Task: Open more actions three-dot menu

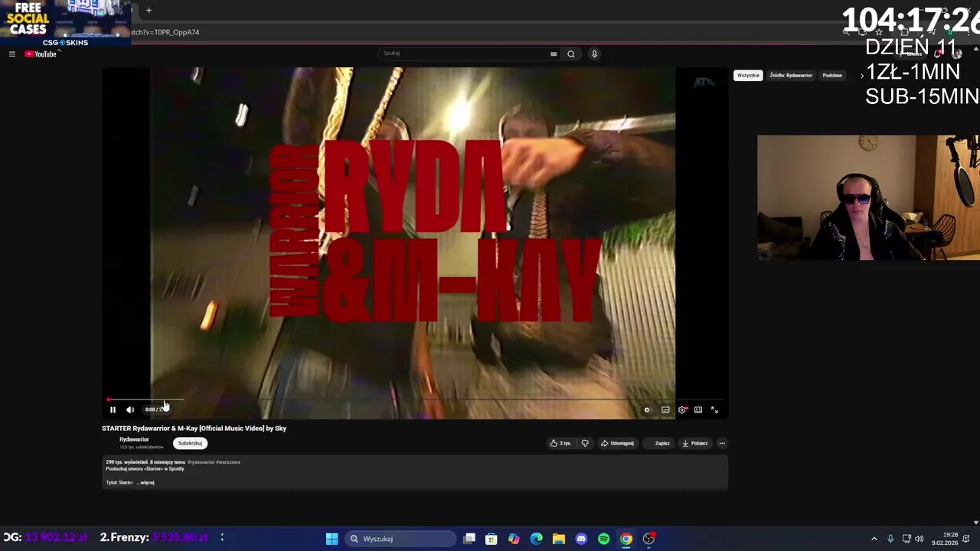Action: tap(722, 443)
